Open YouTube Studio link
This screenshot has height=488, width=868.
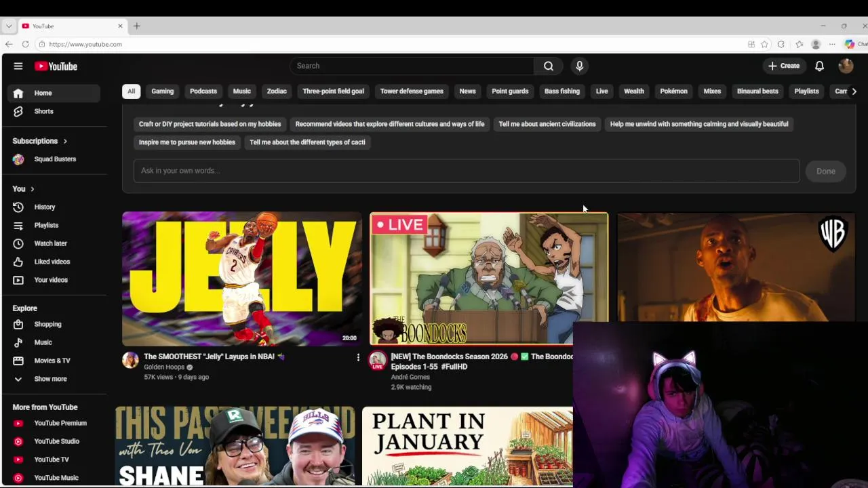(54, 441)
